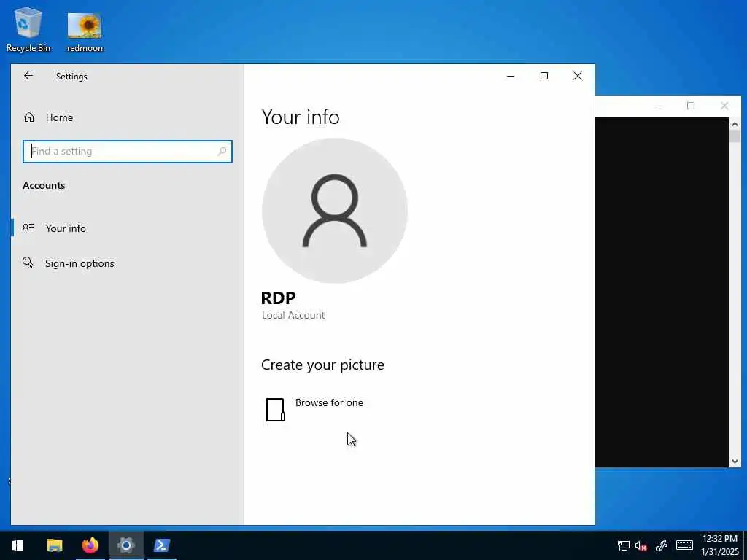
Task: Close the Settings window
Action: coord(578,76)
